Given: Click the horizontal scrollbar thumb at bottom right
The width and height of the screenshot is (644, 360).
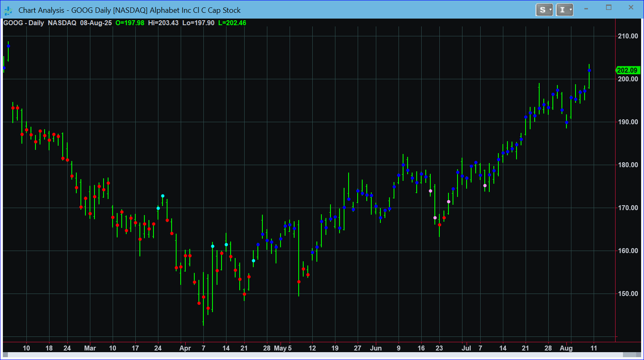Looking at the screenshot, I should (x=631, y=355).
